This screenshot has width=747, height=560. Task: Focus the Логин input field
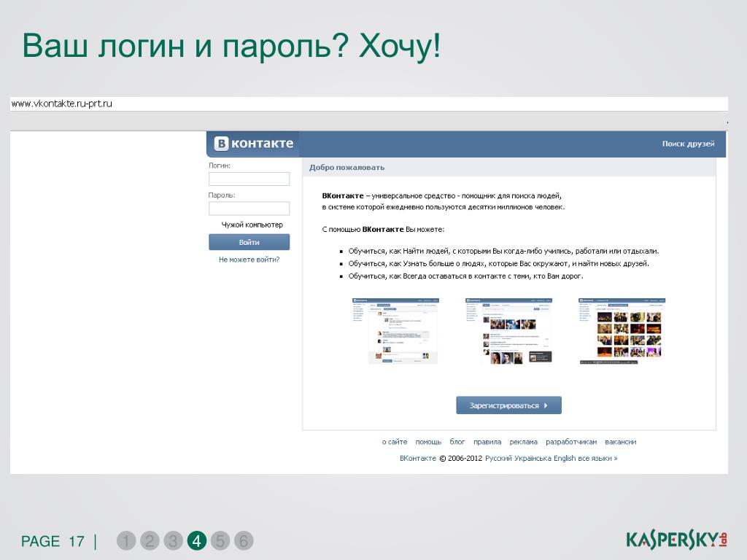[249, 179]
